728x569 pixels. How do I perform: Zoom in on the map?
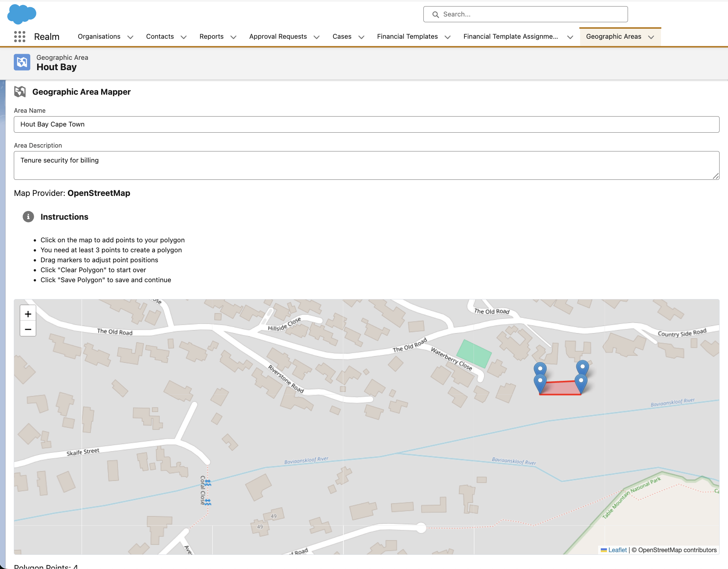(28, 314)
